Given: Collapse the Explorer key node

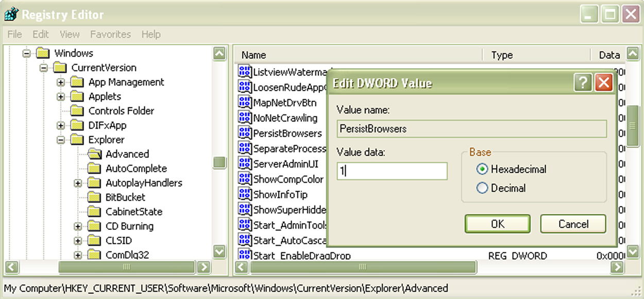Looking at the screenshot, I should click(x=61, y=140).
